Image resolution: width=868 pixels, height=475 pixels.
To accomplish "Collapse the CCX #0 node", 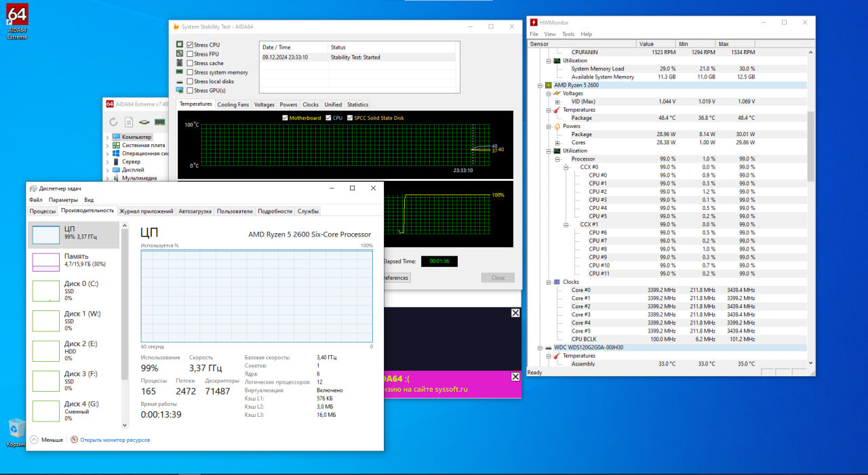I will pyautogui.click(x=566, y=167).
